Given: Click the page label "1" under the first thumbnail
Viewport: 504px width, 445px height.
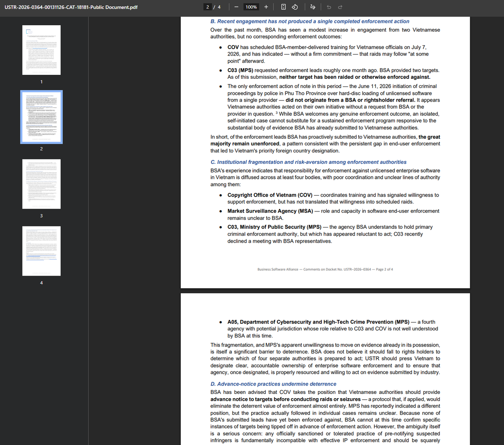Looking at the screenshot, I should [41, 82].
